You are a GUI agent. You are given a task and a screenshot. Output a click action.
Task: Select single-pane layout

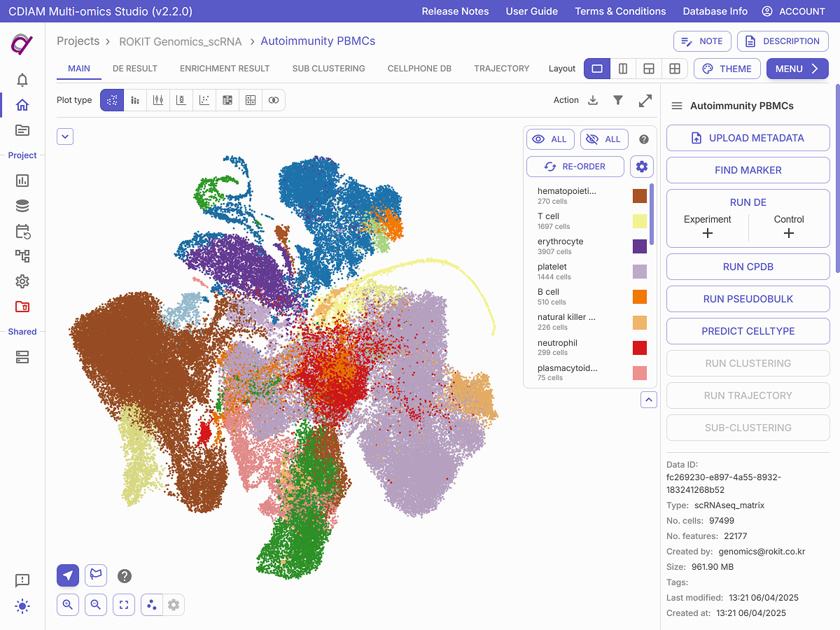click(597, 69)
